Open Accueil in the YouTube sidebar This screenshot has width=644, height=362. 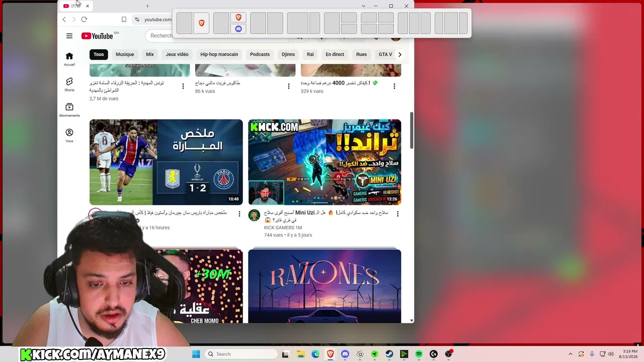[69, 59]
